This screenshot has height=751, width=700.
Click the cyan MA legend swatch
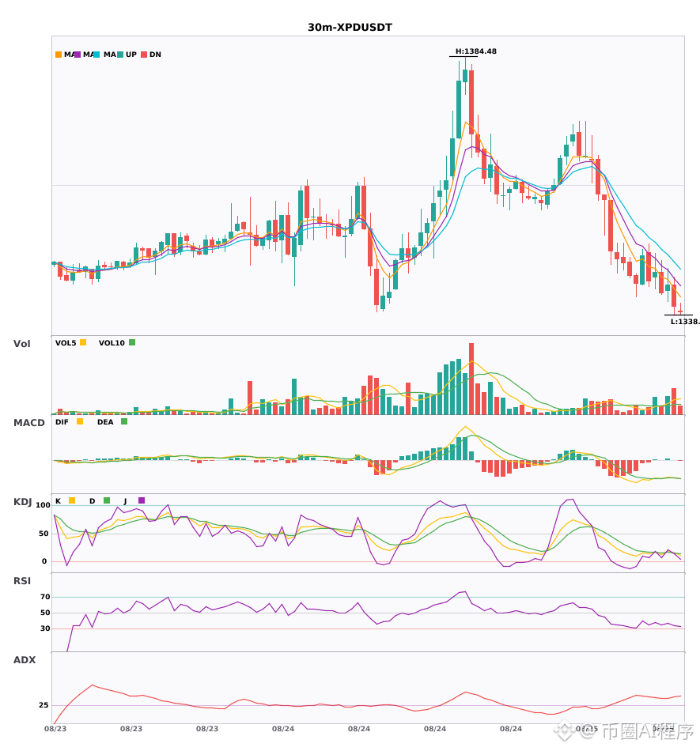(x=96, y=55)
